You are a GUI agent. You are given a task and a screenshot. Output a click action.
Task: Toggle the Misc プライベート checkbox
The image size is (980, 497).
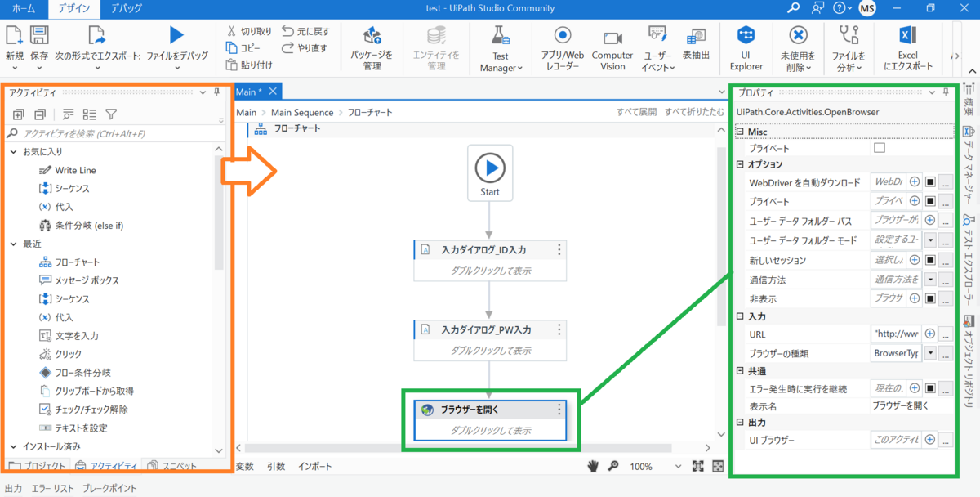tap(880, 148)
